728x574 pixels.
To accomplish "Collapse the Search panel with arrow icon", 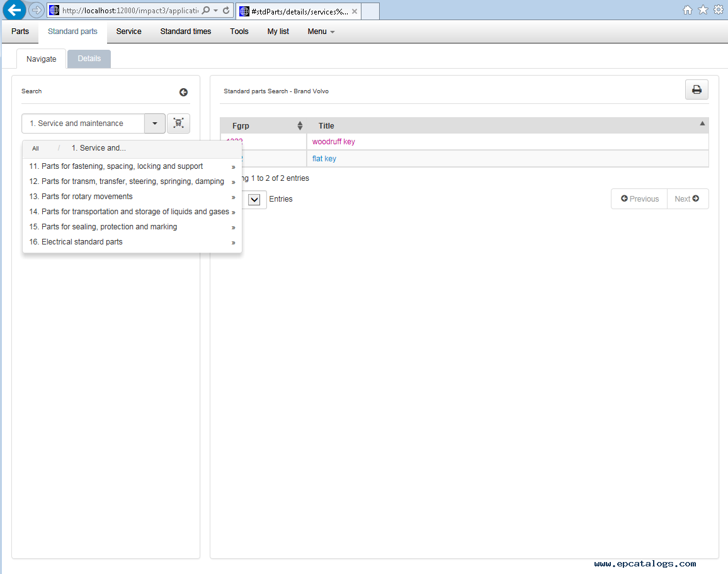I will click(x=183, y=92).
